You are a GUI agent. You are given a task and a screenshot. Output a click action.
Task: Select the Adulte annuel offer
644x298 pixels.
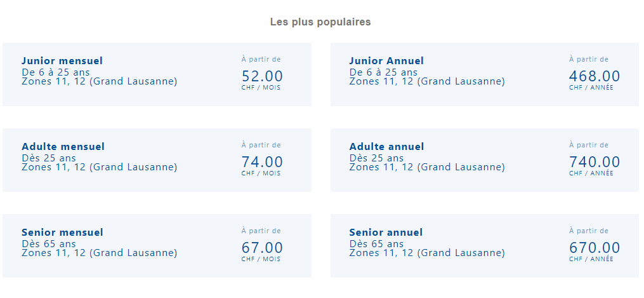point(485,160)
